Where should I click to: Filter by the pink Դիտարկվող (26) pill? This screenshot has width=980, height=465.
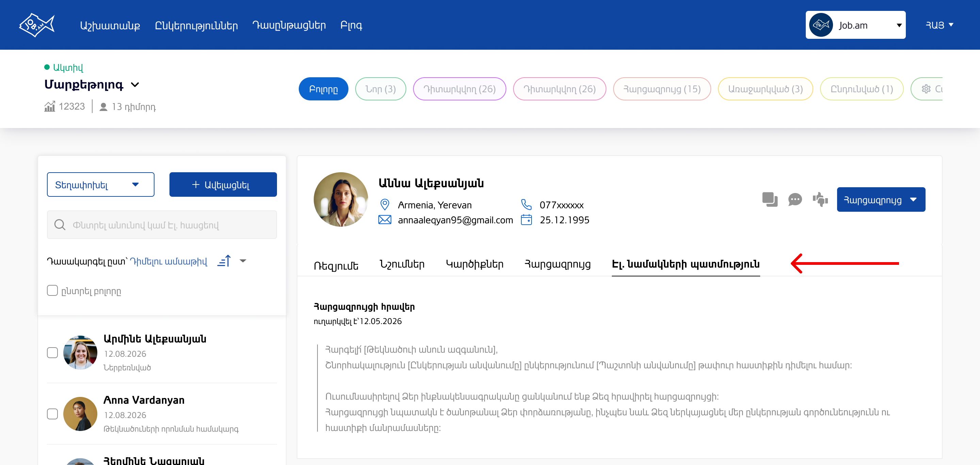click(x=559, y=89)
